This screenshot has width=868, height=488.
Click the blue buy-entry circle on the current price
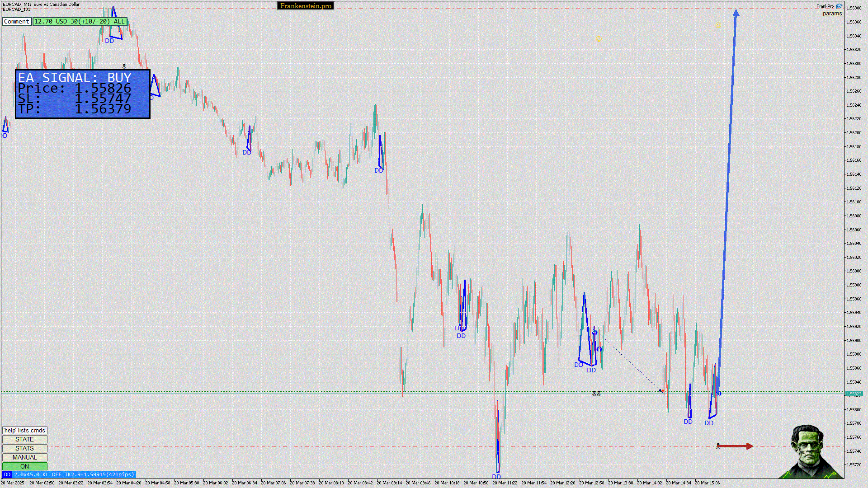[x=718, y=394]
